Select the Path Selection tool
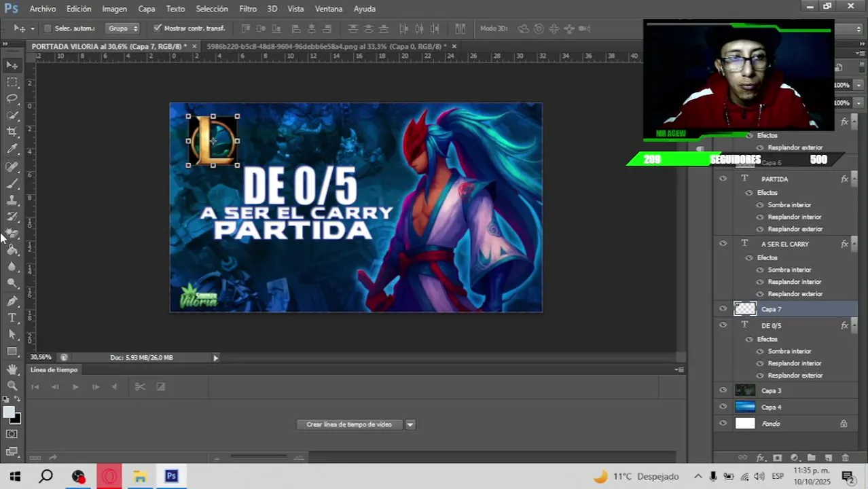 pos(12,334)
